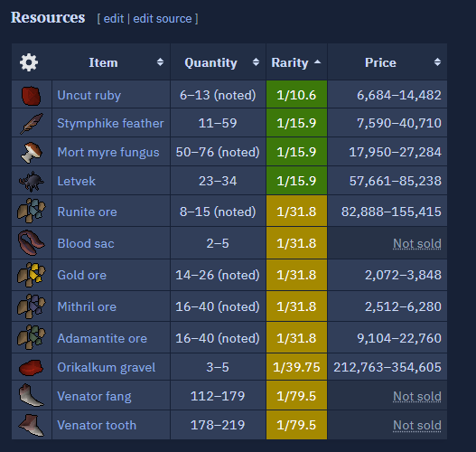Open the Mithril ore link
Image resolution: width=476 pixels, height=452 pixels.
tap(87, 306)
